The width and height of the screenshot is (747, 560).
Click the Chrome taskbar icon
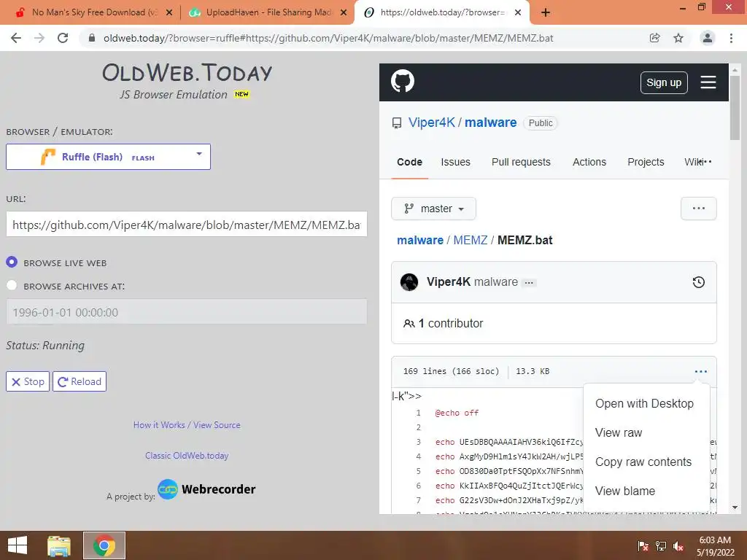click(104, 545)
